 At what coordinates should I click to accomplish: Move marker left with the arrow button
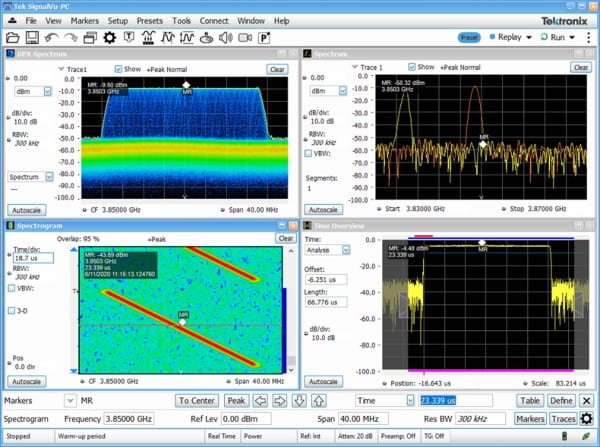point(262,400)
